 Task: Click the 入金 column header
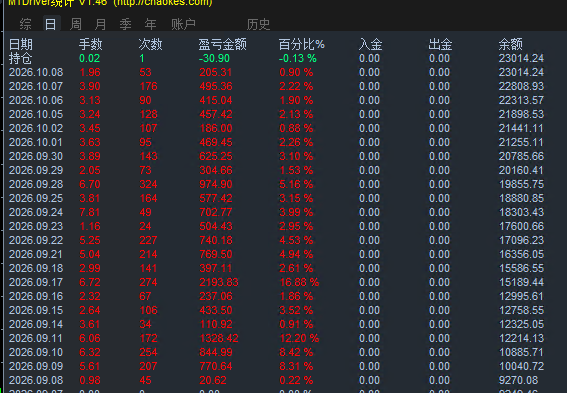pos(371,44)
